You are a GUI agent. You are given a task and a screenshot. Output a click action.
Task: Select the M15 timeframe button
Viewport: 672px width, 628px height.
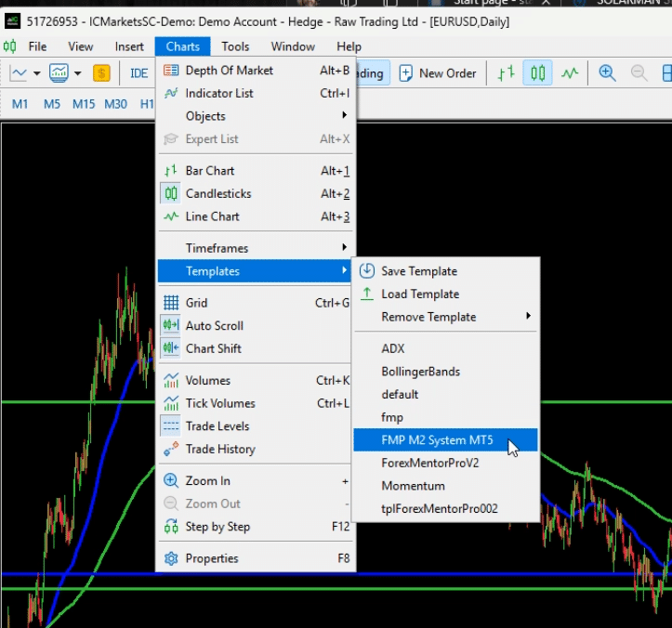pos(84,104)
